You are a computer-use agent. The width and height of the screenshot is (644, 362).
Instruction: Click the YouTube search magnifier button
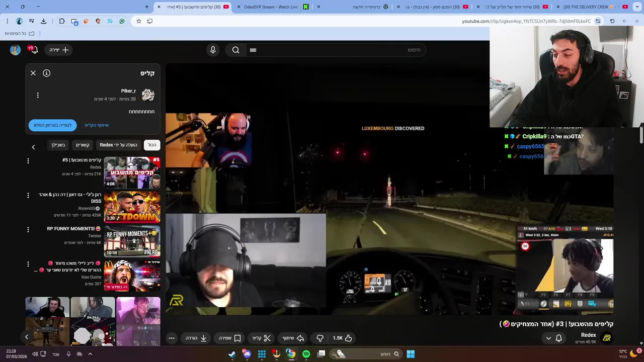coord(235,50)
